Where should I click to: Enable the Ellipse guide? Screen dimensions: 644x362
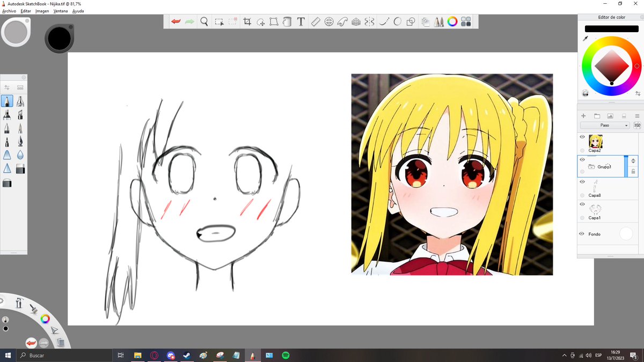coord(329,21)
